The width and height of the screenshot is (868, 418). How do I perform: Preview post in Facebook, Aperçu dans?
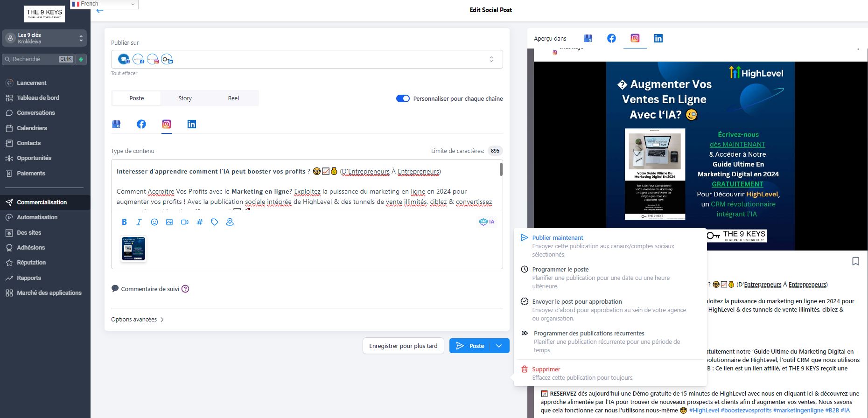click(611, 38)
